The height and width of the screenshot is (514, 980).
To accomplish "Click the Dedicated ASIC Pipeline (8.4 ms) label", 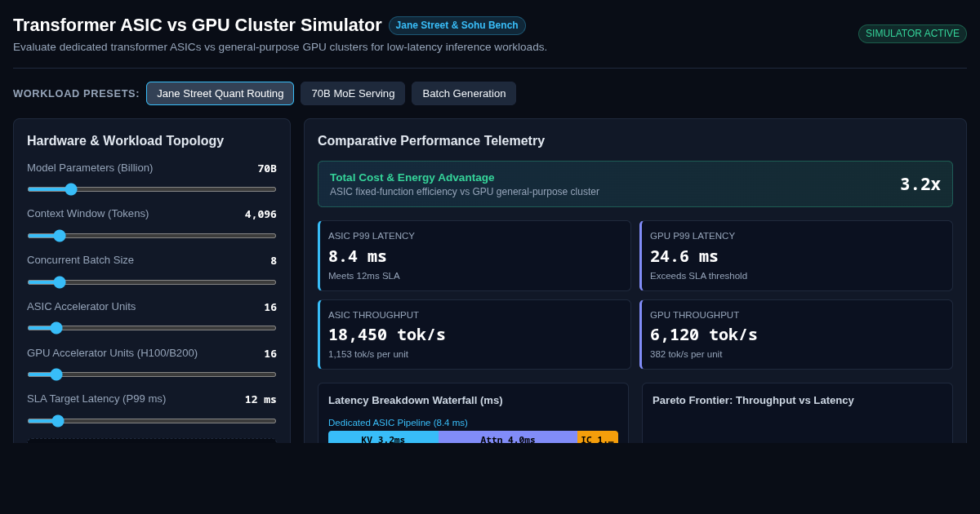I will [398, 423].
